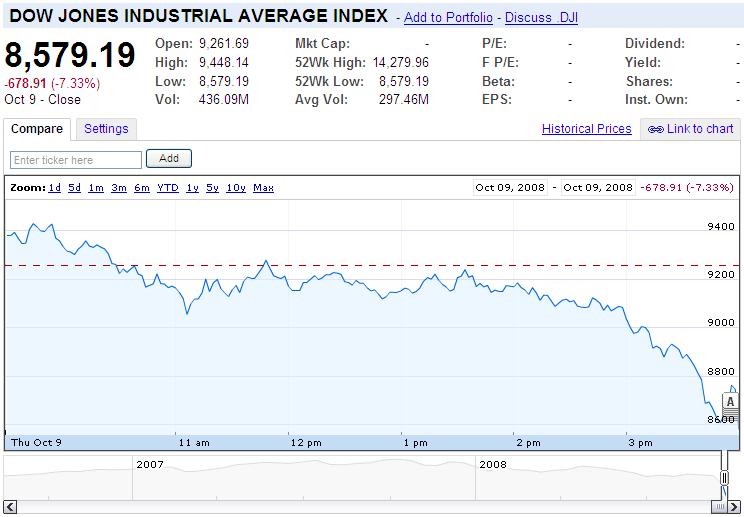Click the 52Wk High value 14,279.96
The height and width of the screenshot is (517, 744).
(x=400, y=63)
